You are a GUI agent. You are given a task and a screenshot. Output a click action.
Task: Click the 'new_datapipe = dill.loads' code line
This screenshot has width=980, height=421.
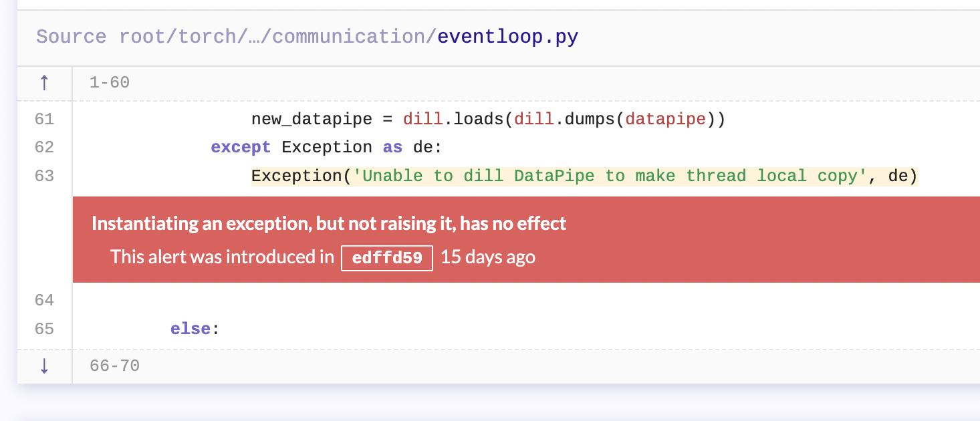pyautogui.click(x=488, y=120)
